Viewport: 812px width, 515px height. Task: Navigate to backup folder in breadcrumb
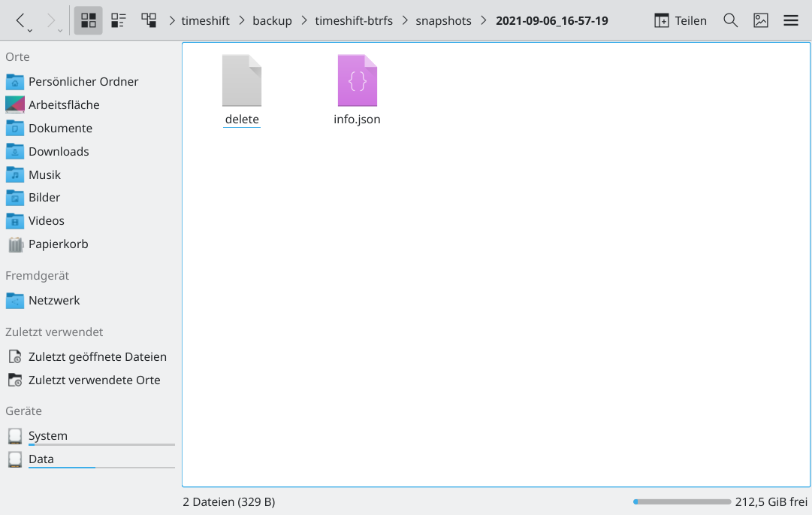(272, 21)
